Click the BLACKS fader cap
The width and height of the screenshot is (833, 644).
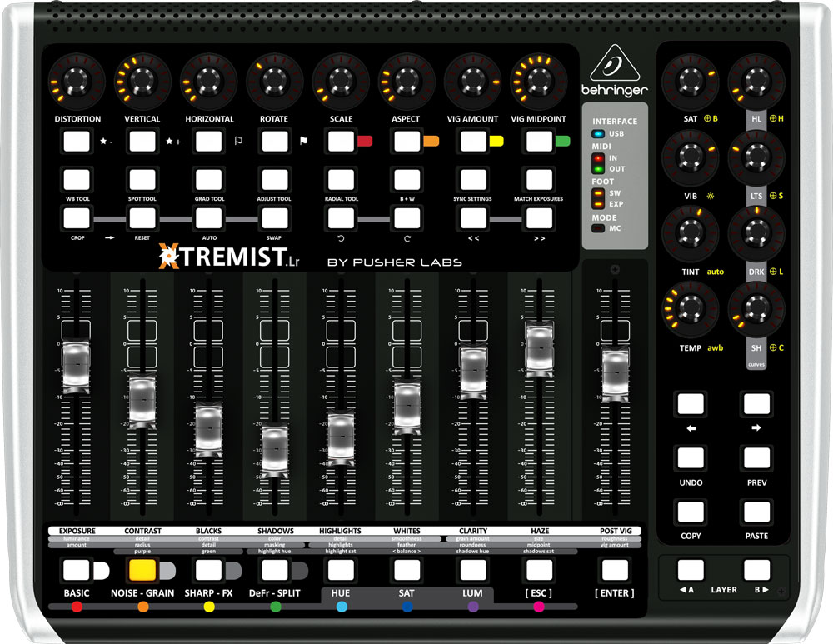coord(209,429)
